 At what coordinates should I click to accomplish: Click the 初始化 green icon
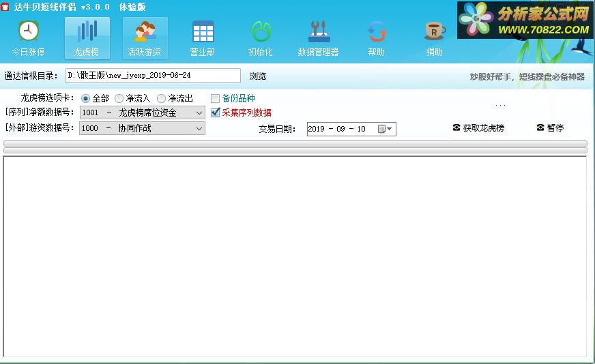pos(261,31)
